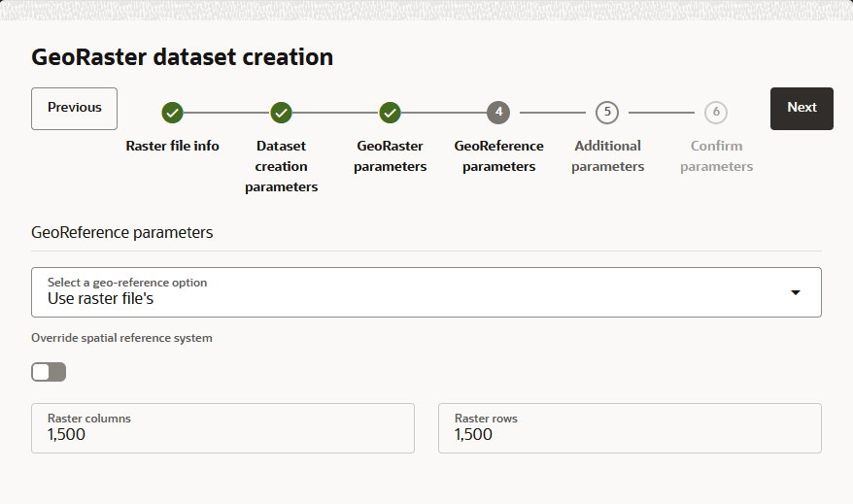The image size is (853, 504).
Task: Click into the Raster columns field
Action: tap(223, 428)
